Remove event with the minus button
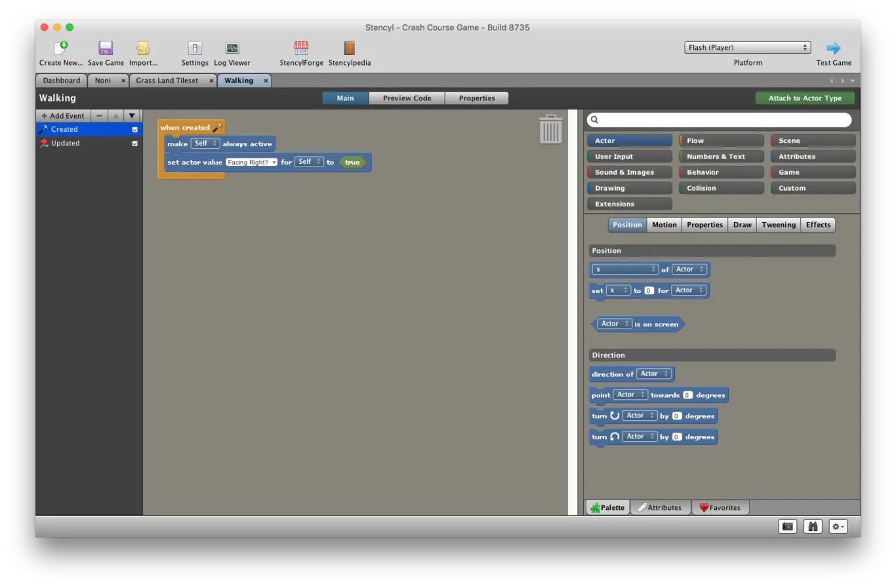The height and width of the screenshot is (588, 896). pos(99,115)
